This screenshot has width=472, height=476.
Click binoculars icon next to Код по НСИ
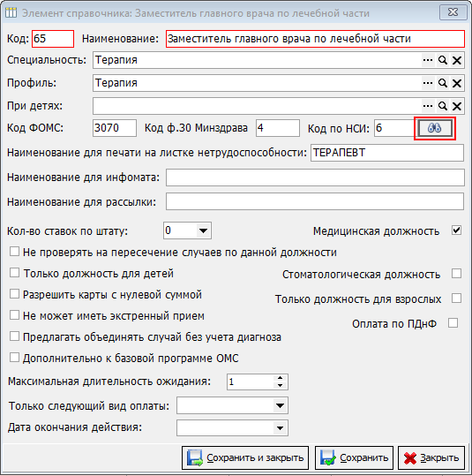(x=435, y=128)
